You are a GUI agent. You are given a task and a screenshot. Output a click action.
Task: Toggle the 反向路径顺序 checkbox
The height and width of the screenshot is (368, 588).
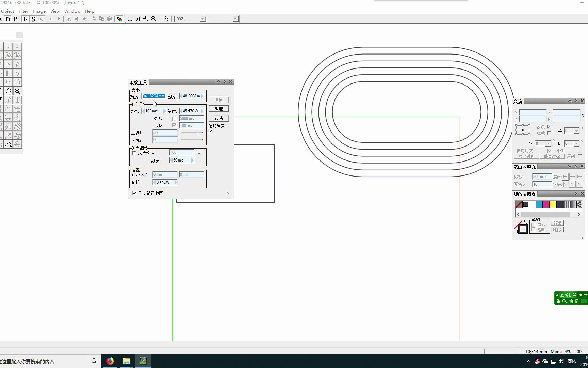coord(134,193)
